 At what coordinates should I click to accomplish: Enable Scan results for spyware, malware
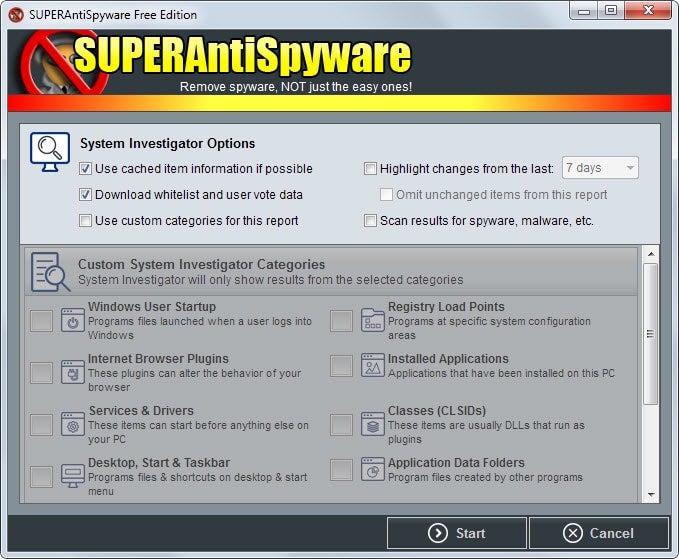(370, 220)
